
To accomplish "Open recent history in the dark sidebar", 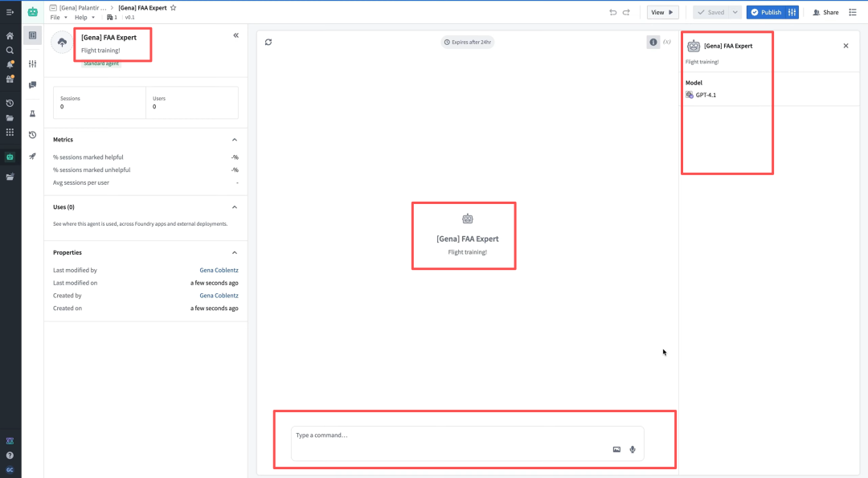I will pyautogui.click(x=10, y=104).
